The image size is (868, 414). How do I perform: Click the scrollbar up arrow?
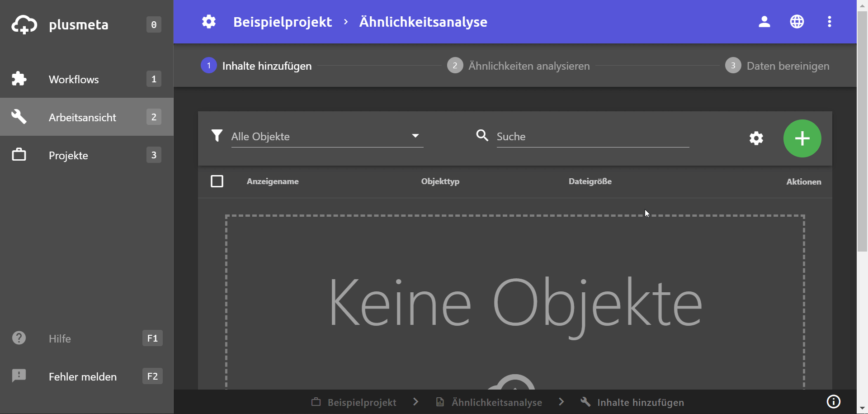[x=862, y=5]
